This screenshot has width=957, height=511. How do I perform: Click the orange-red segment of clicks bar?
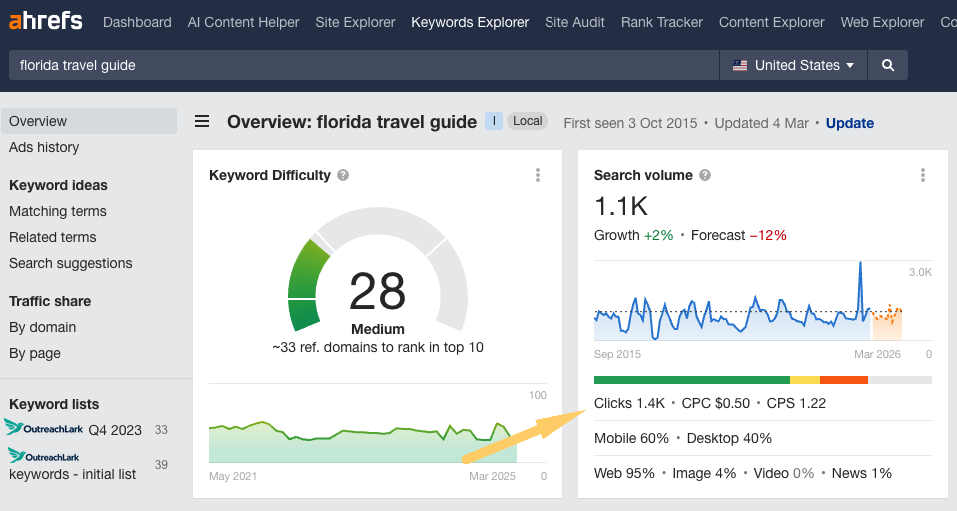pyautogui.click(x=844, y=380)
